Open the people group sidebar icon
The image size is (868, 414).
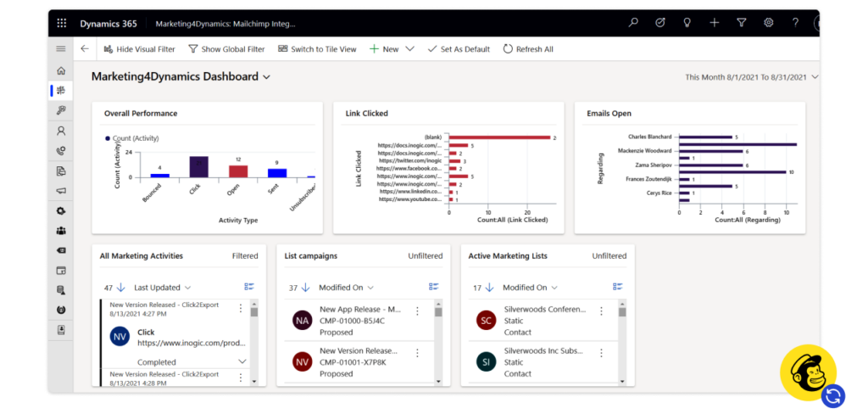point(61,231)
